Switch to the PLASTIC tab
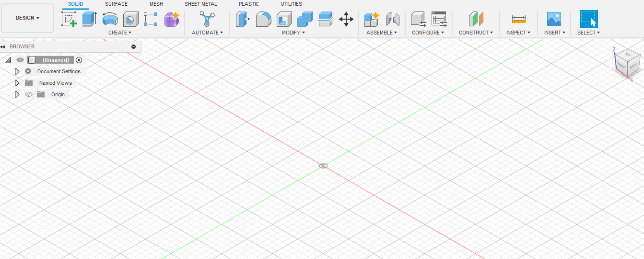The image size is (644, 259). tap(248, 4)
